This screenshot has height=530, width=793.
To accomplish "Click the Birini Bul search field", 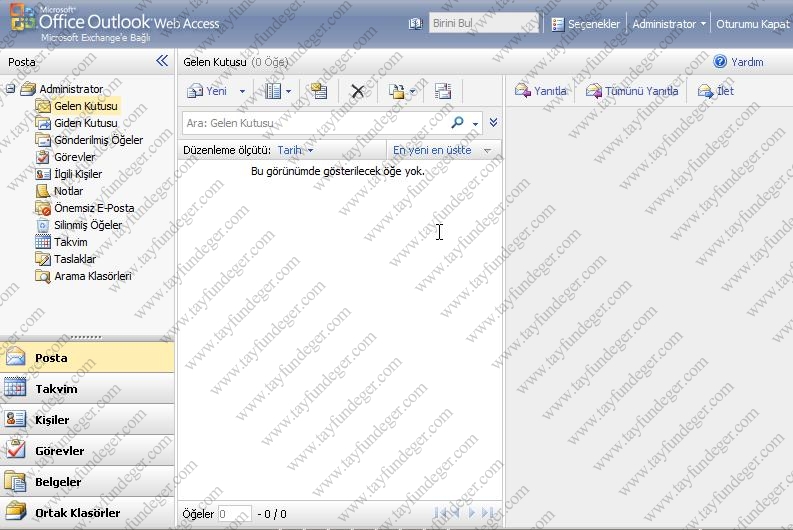I will 483,23.
